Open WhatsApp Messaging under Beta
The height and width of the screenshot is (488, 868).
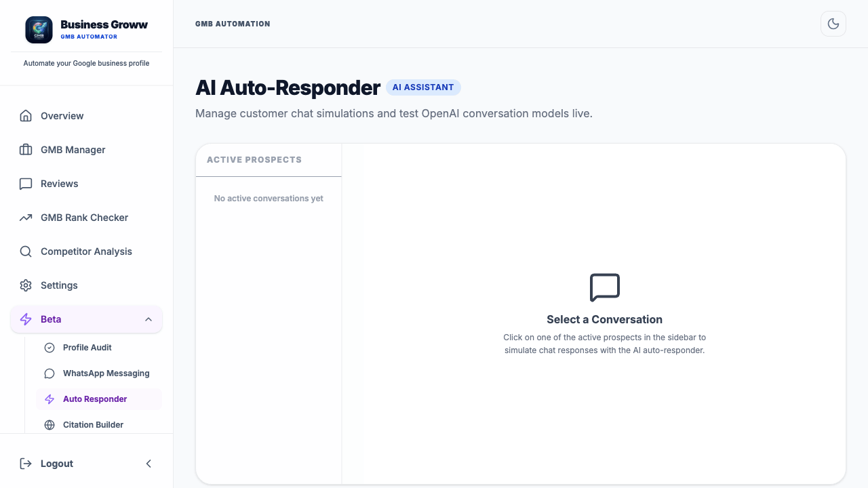[99, 373]
